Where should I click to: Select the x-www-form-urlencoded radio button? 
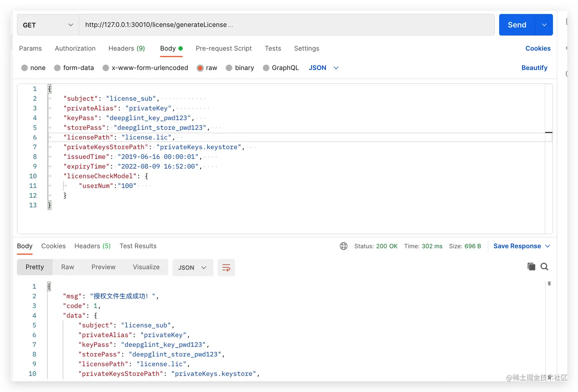106,68
